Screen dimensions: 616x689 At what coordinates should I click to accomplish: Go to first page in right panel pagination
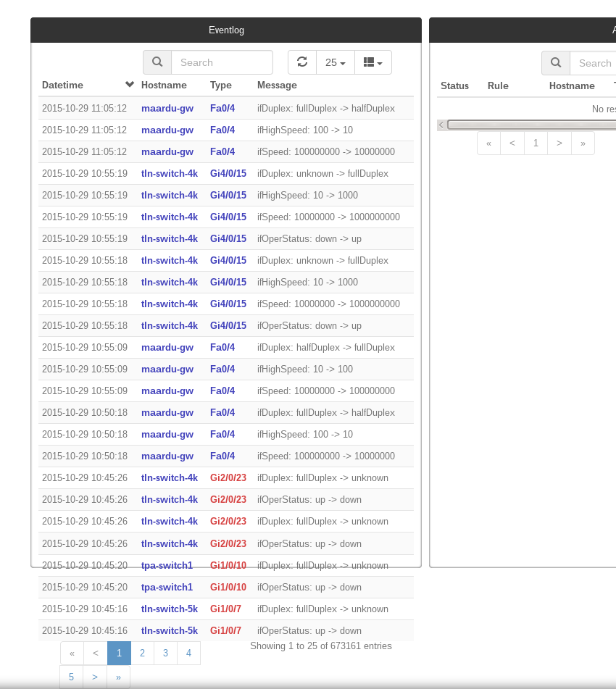tap(489, 143)
